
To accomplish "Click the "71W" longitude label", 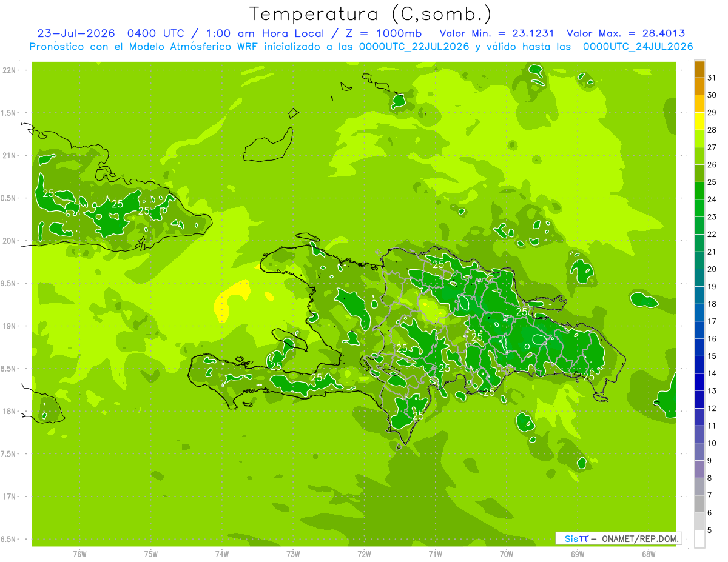I will coord(435,554).
